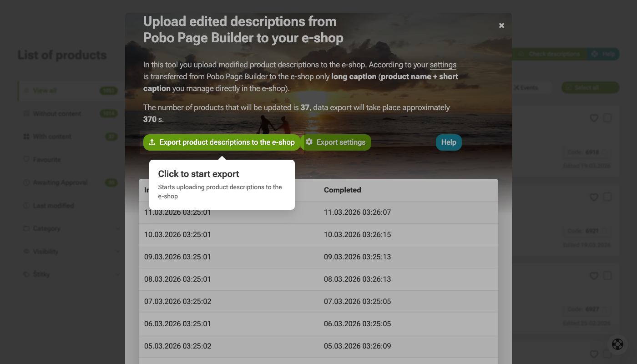Viewport: 637px width, 364px height.
Task: Click the gear icon on Export settings
Action: [309, 142]
